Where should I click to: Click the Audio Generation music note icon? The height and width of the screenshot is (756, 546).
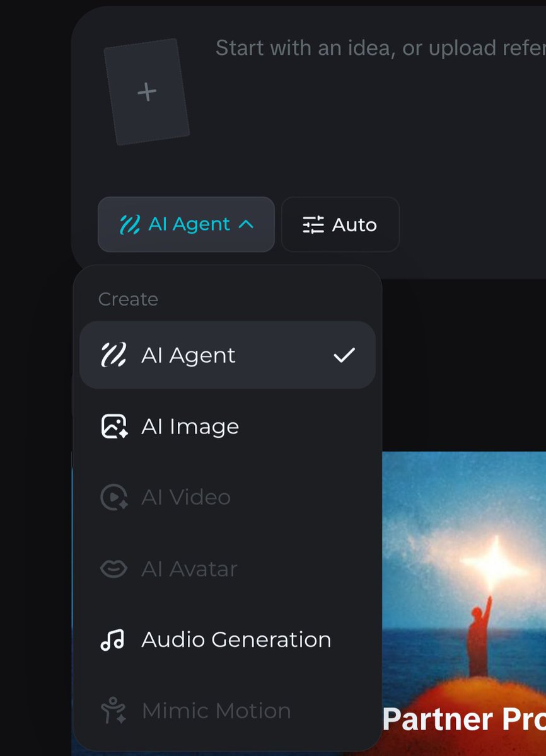113,640
